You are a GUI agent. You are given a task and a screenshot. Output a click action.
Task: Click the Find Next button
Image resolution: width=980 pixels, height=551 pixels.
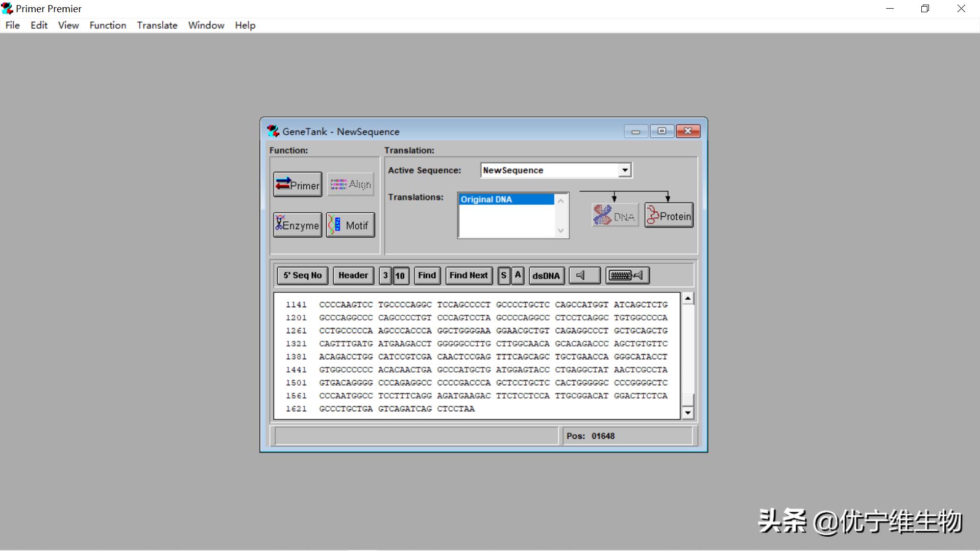pyautogui.click(x=469, y=275)
